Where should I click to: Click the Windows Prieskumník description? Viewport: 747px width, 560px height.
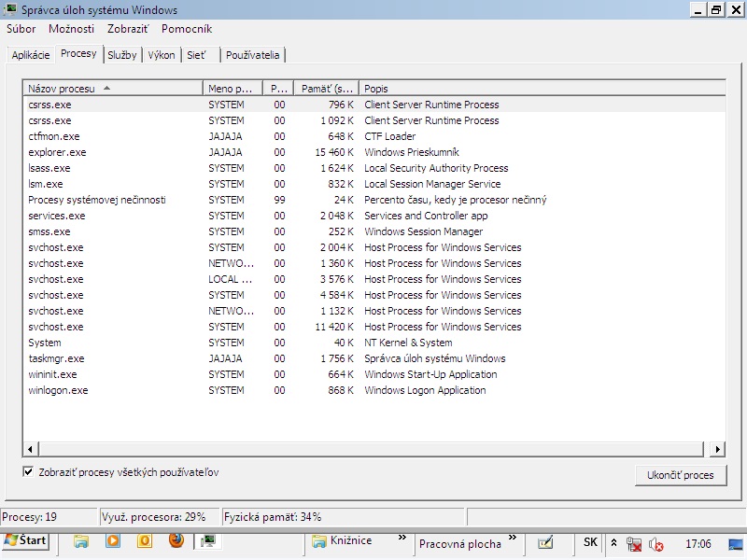click(412, 152)
